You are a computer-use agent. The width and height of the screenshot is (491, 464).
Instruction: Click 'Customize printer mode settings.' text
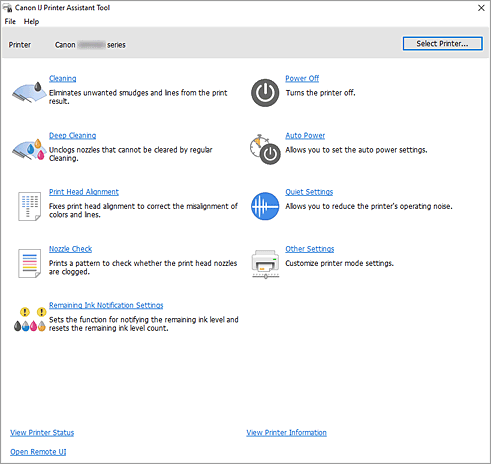pyautogui.click(x=339, y=263)
